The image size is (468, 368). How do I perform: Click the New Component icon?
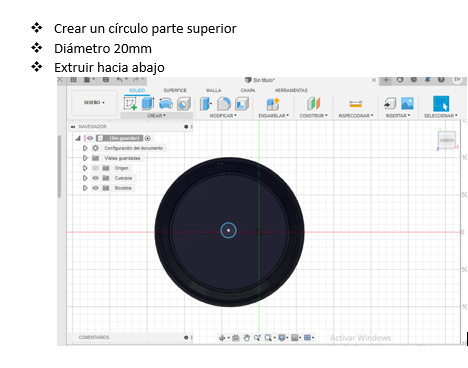[273, 104]
